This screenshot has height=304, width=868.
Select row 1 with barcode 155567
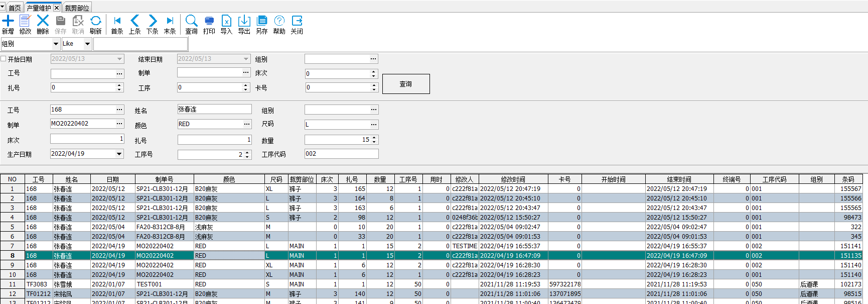pos(431,189)
